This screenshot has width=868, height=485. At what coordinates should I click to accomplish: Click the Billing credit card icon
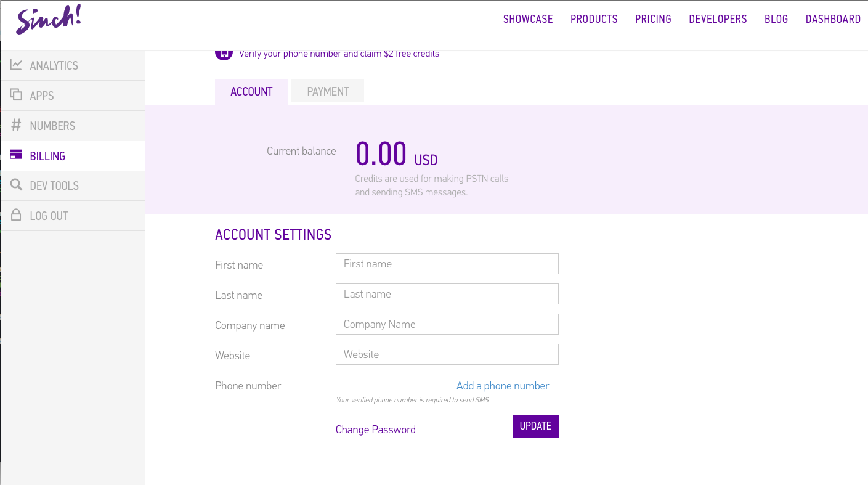16,155
